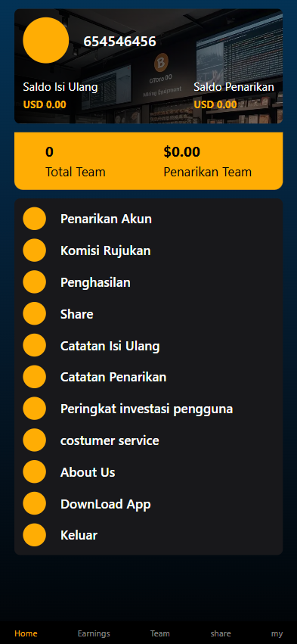This screenshot has height=644, width=297.
Task: Click the icon beside Catatan Isi Ulang
Action: [35, 345]
